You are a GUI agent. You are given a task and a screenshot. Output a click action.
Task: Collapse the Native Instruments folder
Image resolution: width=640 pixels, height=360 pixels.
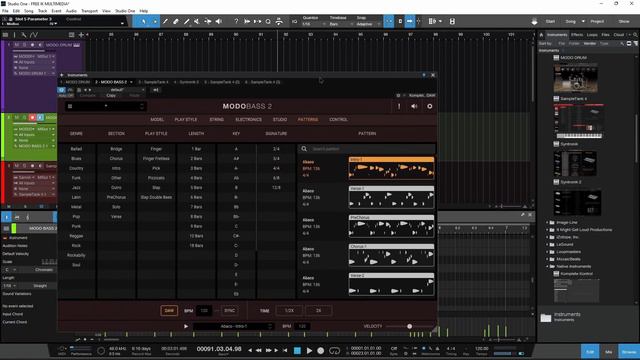coord(547,267)
